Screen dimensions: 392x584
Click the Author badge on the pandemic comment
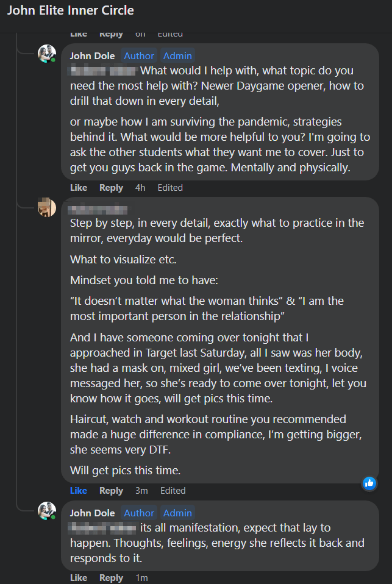[139, 55]
